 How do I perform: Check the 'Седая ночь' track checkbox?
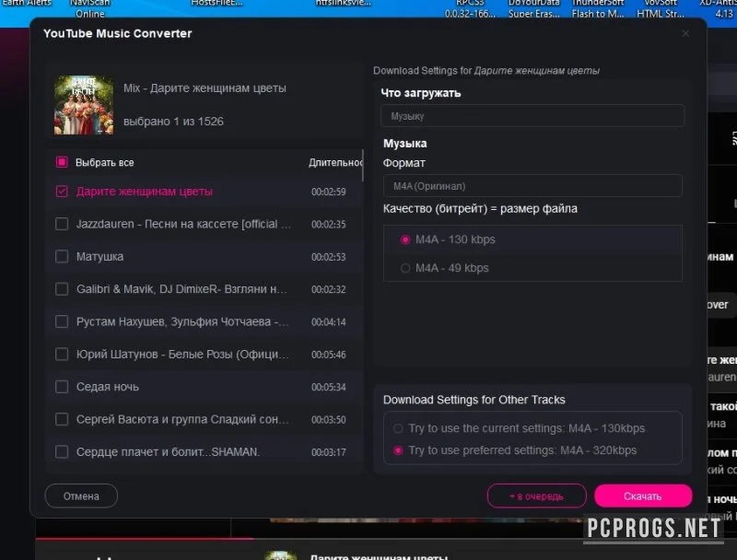click(x=62, y=386)
